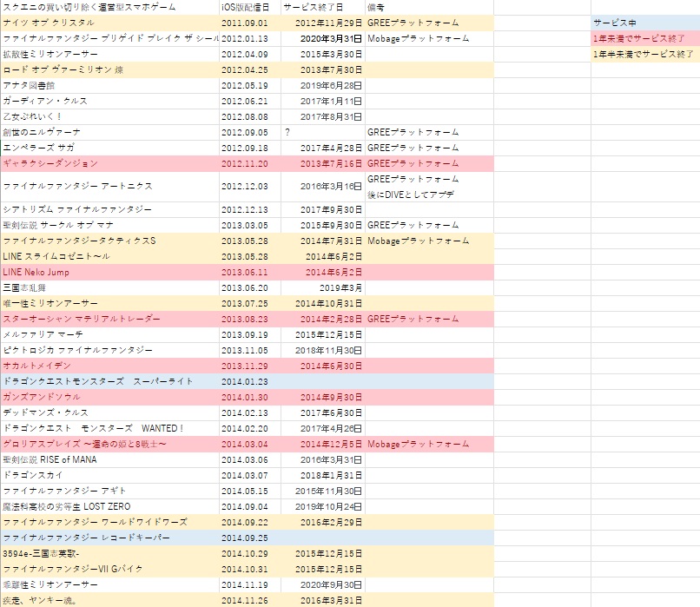Select cell "LINE スライムコゼニト～ル"
700x607 pixels.
tap(109, 256)
